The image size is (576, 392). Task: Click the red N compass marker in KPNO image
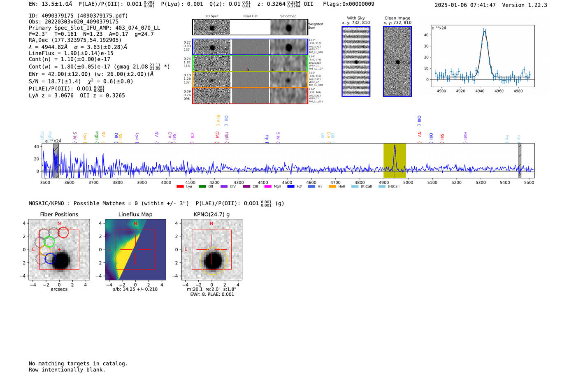pyautogui.click(x=211, y=224)
